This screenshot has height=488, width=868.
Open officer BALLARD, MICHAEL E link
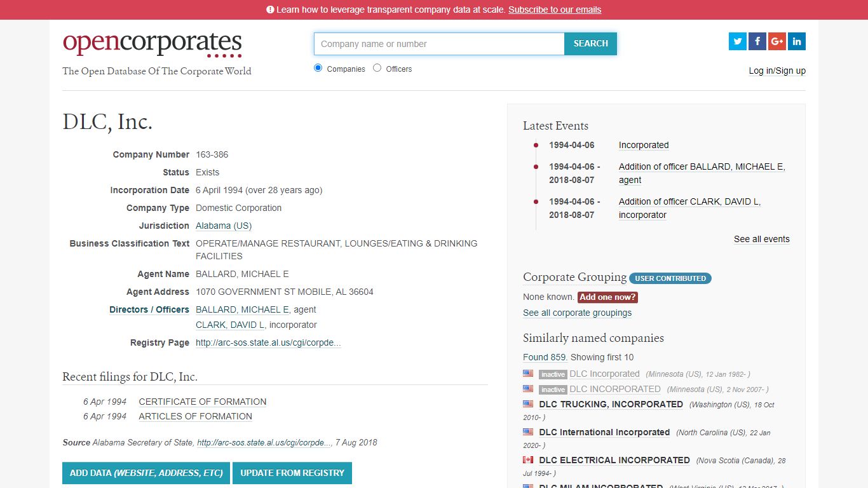(x=242, y=309)
